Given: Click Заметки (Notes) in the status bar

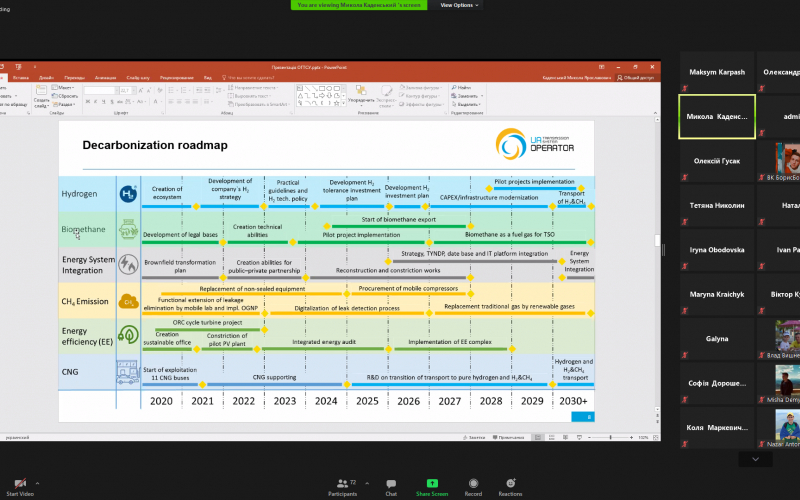Looking at the screenshot, I should tap(474, 437).
